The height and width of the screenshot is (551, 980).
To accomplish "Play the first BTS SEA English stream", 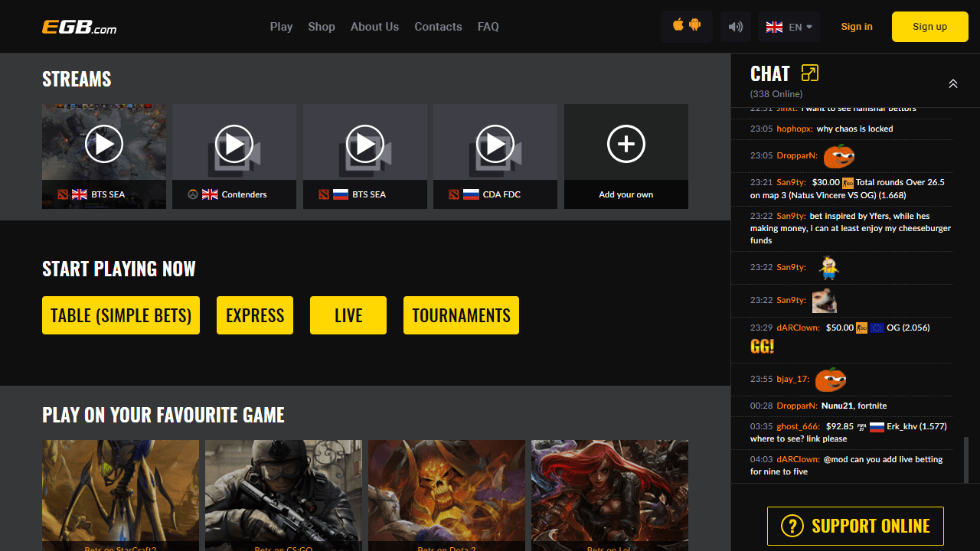I will pos(104,144).
